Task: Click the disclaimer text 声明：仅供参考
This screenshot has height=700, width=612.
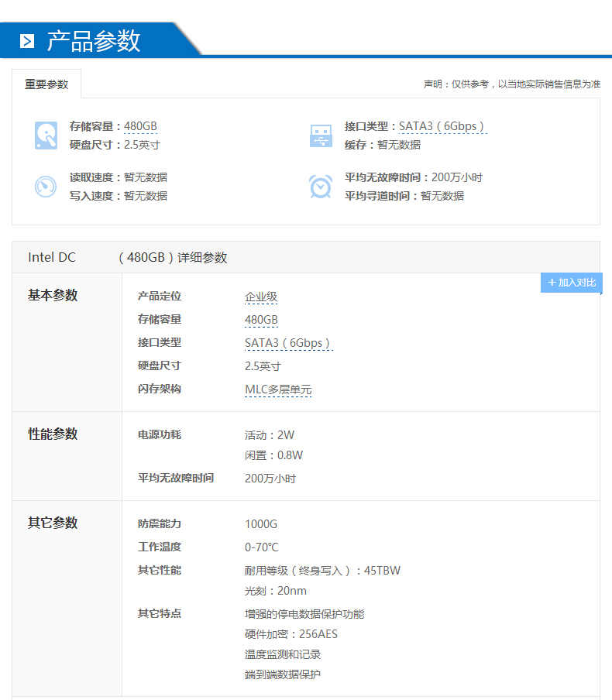Action: point(512,84)
